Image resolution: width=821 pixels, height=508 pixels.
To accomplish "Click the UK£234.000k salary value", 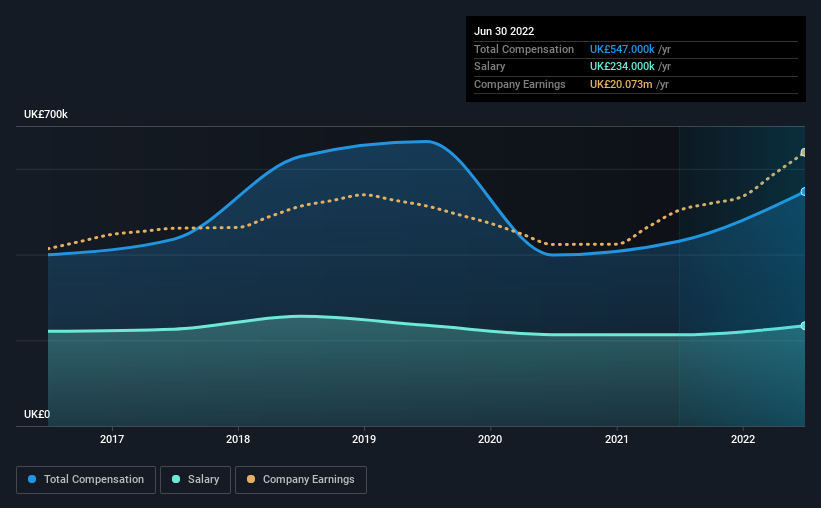I will (x=622, y=67).
